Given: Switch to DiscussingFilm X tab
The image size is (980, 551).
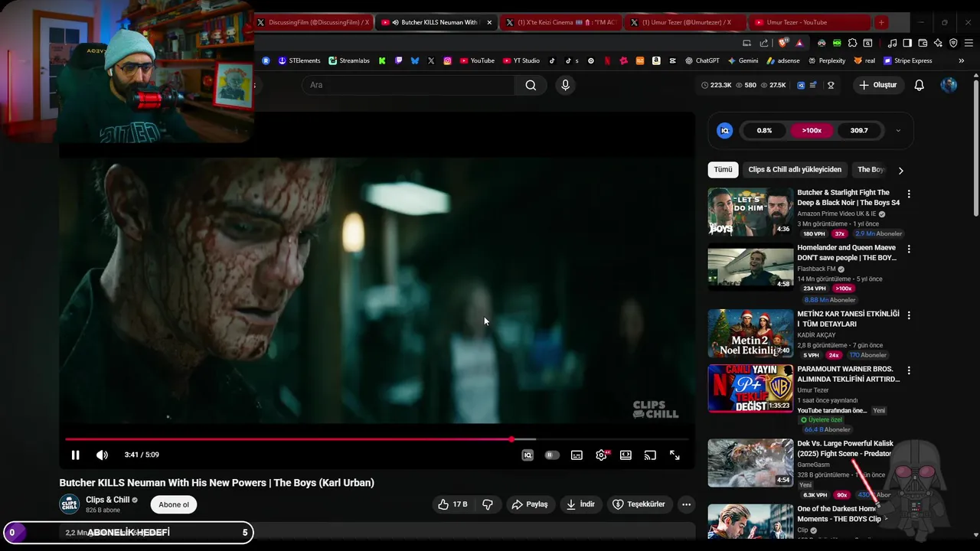Looking at the screenshot, I should pyautogui.click(x=312, y=22).
